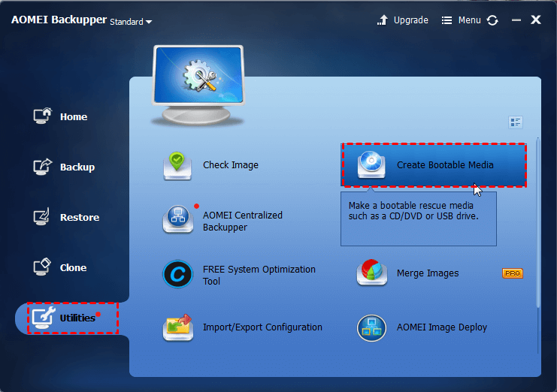
Task: Click the PRO badge beside Merge Images
Action: (x=513, y=273)
